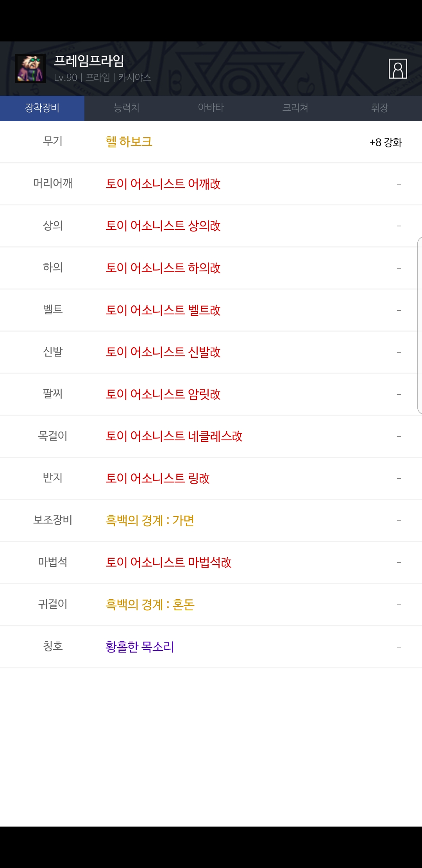Open title 황홀한 목소리
This screenshot has height=868, width=422.
139,647
